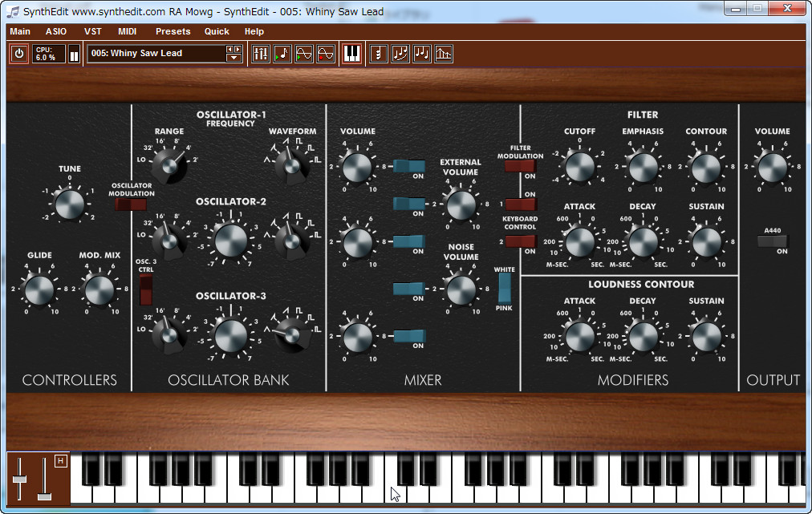
Task: Click the Noise Volume knob
Action: click(x=461, y=289)
